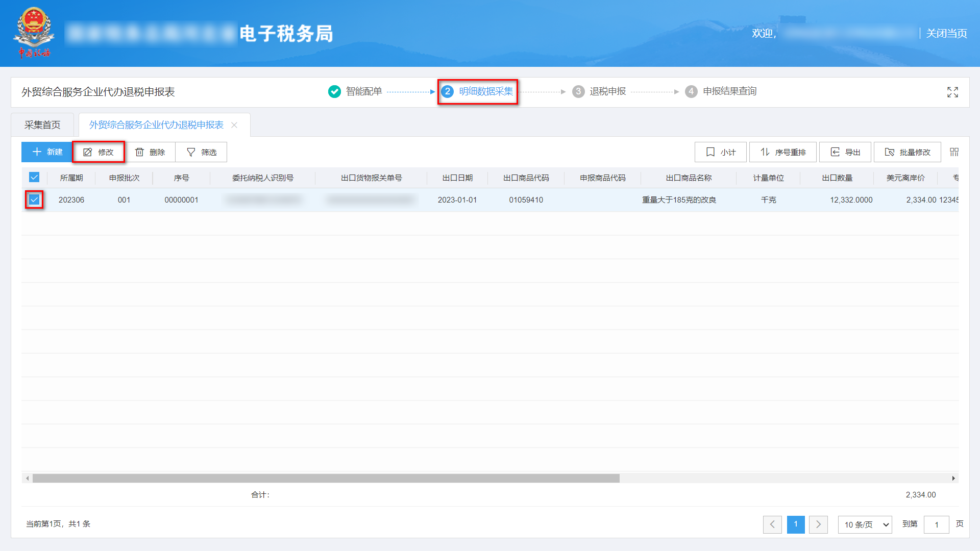Close the 外贸综合服务企业代办退税申报表 tab
The height and width of the screenshot is (551, 980).
point(234,124)
